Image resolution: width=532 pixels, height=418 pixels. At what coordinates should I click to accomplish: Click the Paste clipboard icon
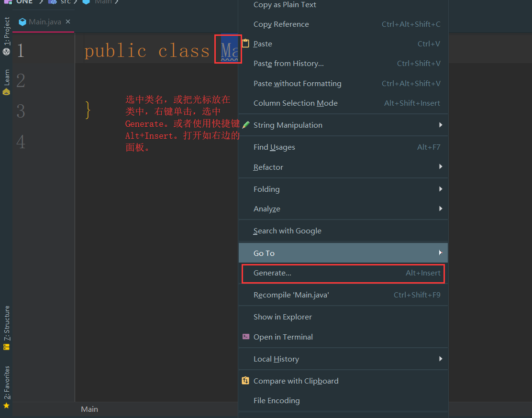pos(245,44)
